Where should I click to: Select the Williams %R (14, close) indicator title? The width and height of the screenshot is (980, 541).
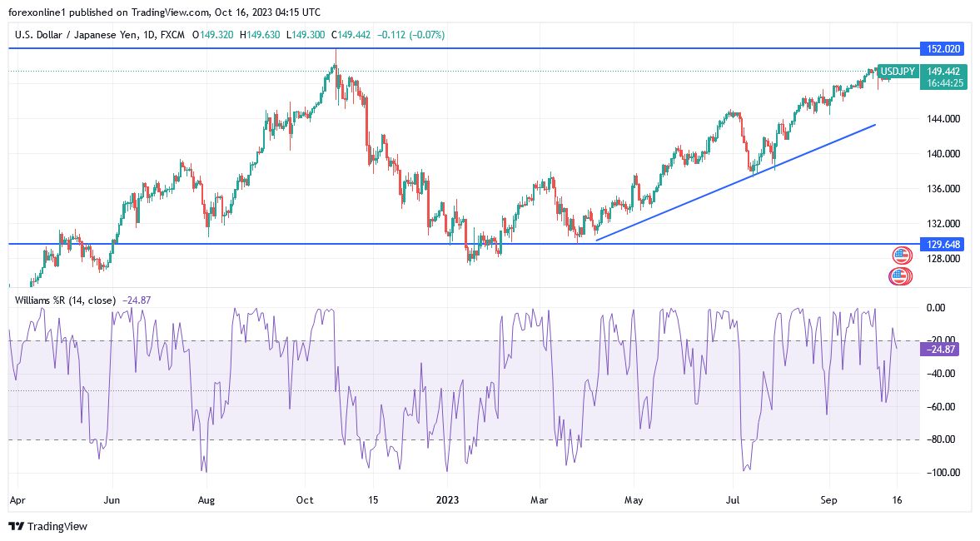click(67, 300)
